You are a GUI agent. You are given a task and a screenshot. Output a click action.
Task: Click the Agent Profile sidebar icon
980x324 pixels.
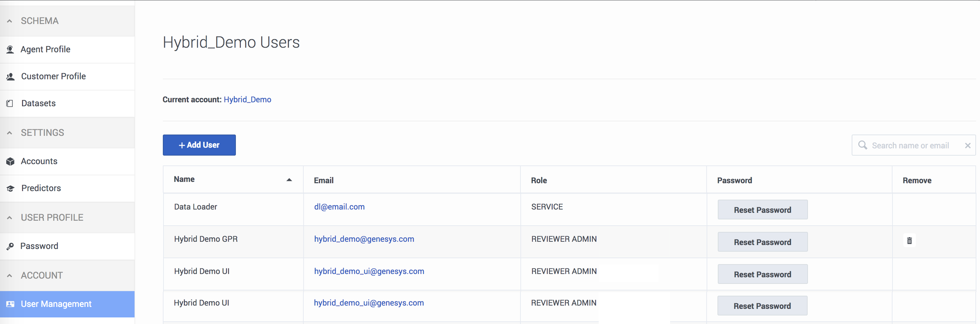(x=10, y=49)
